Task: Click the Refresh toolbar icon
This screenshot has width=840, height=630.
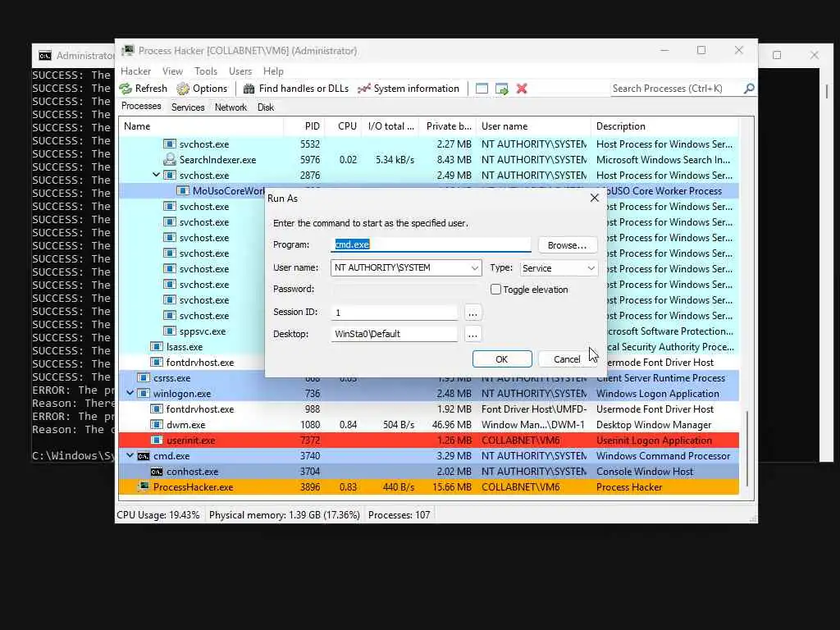Action: click(x=126, y=89)
